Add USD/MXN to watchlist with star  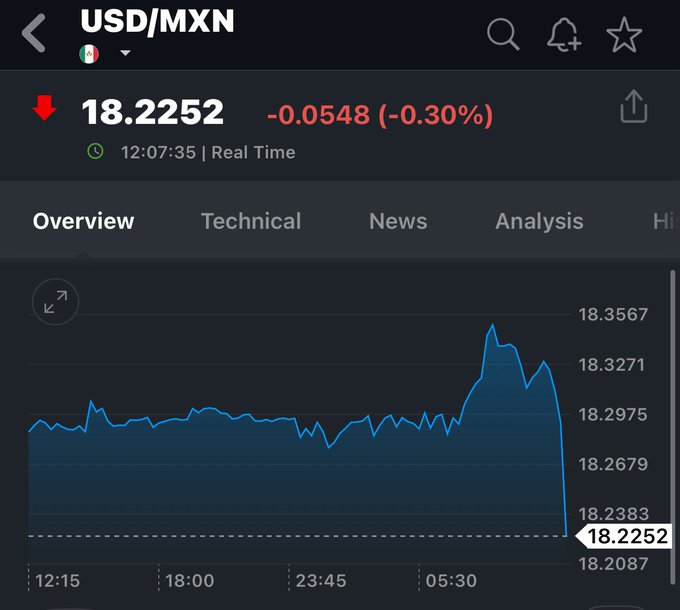tap(625, 36)
